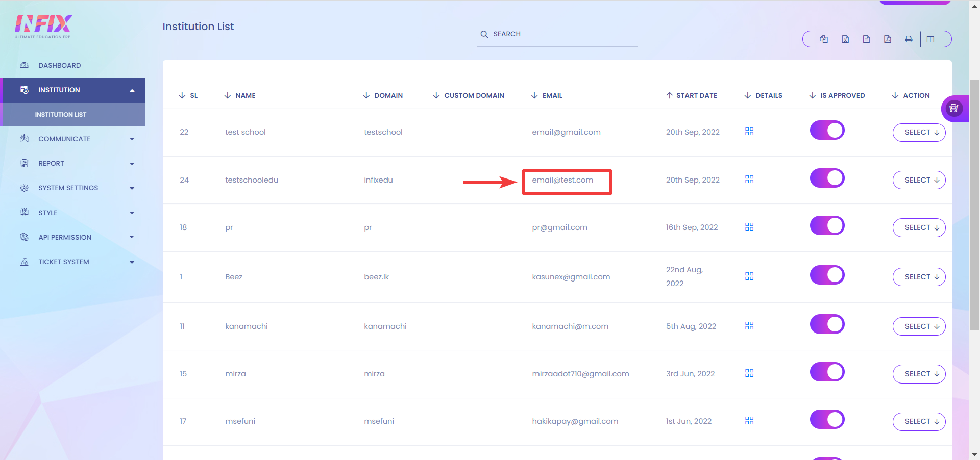The width and height of the screenshot is (980, 460).
Task: Open details grid icon for pr
Action: click(749, 227)
